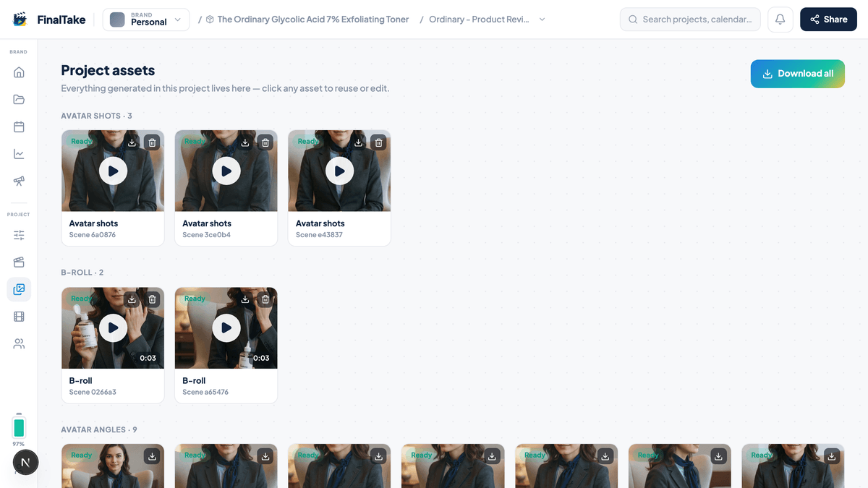This screenshot has height=488, width=868.
Task: Click the battery credits indicator showing 97%
Action: click(19, 429)
